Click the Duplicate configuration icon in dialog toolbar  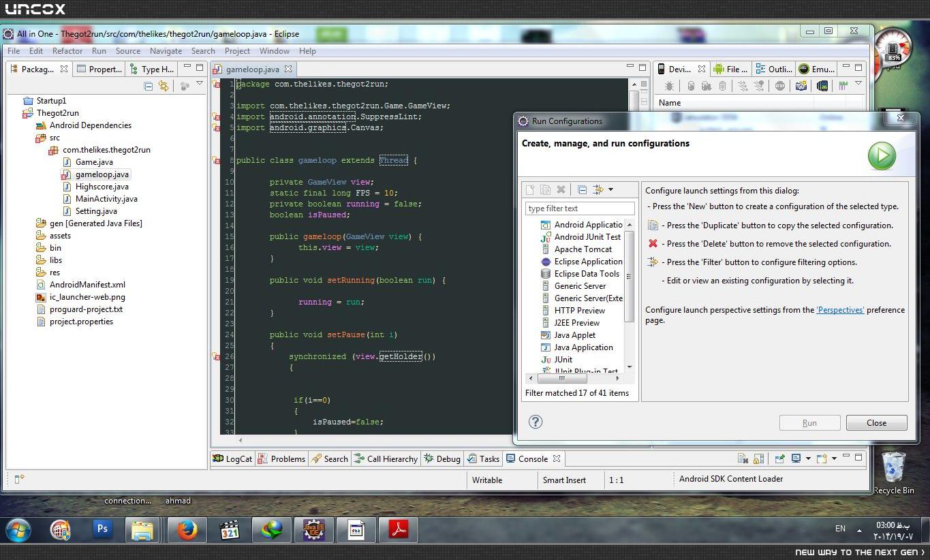[x=545, y=189]
